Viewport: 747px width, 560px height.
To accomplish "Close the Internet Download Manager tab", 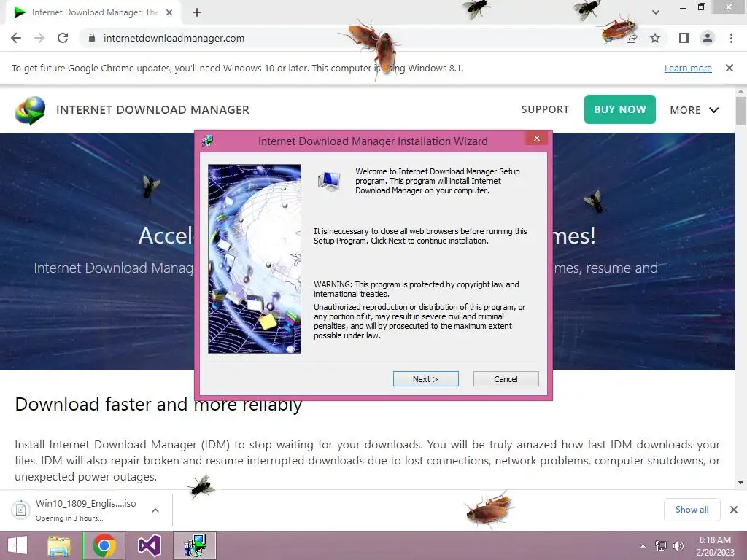I will [169, 12].
